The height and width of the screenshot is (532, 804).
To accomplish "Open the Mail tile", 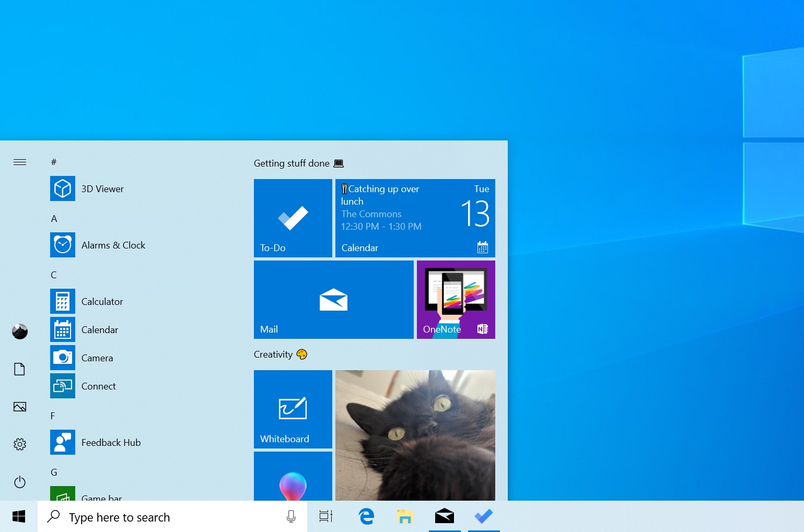I will pos(333,300).
